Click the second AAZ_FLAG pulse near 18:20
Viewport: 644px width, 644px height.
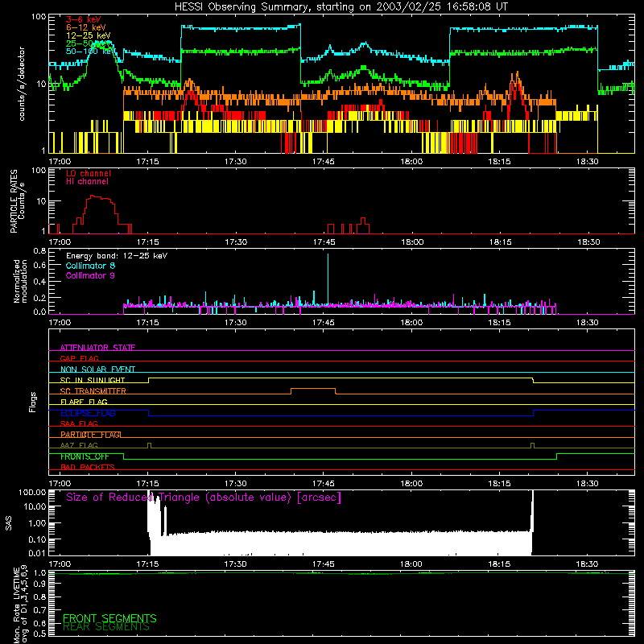pyautogui.click(x=532, y=445)
